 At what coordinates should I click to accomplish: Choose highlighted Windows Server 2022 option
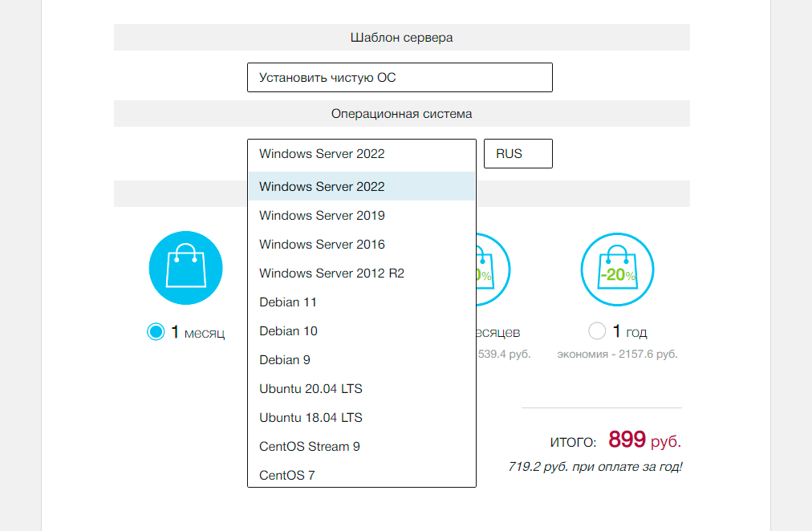pyautogui.click(x=361, y=186)
